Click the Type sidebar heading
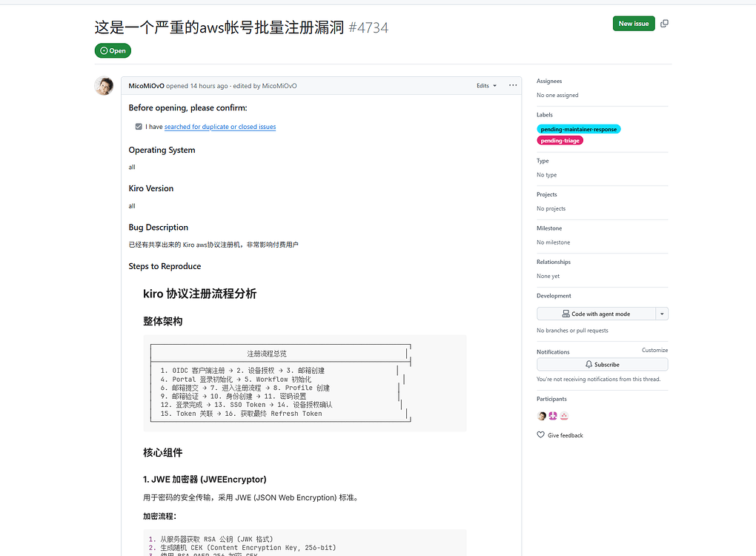The width and height of the screenshot is (756, 556). 543,161
